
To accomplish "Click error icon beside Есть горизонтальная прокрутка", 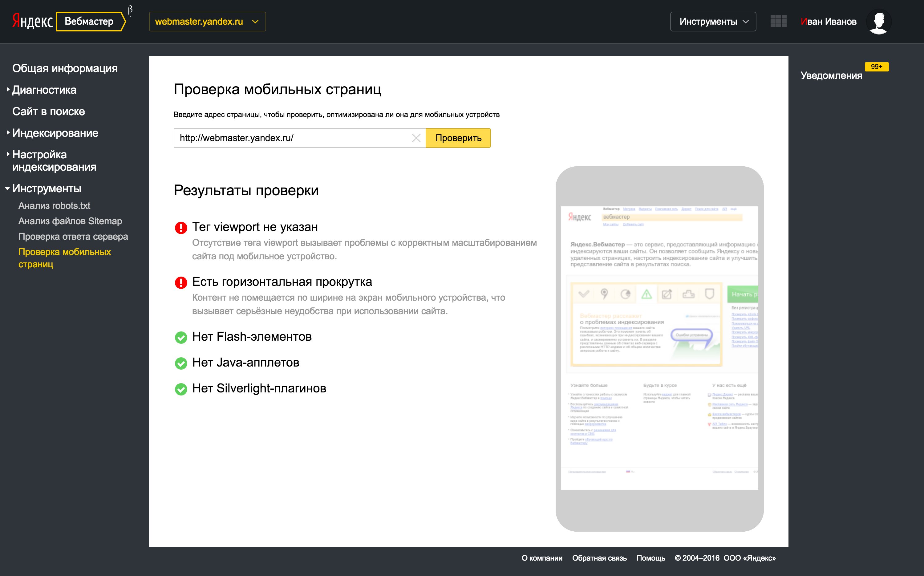I will [181, 283].
